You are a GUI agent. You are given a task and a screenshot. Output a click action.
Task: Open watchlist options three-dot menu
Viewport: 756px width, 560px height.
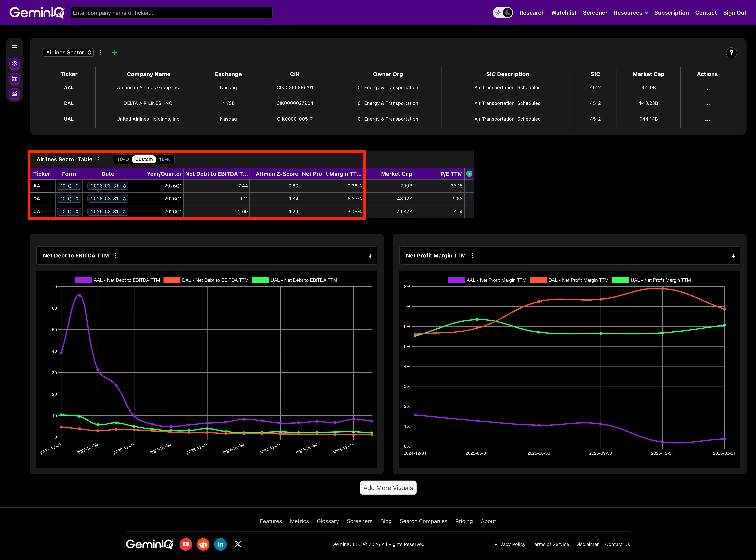pos(100,53)
